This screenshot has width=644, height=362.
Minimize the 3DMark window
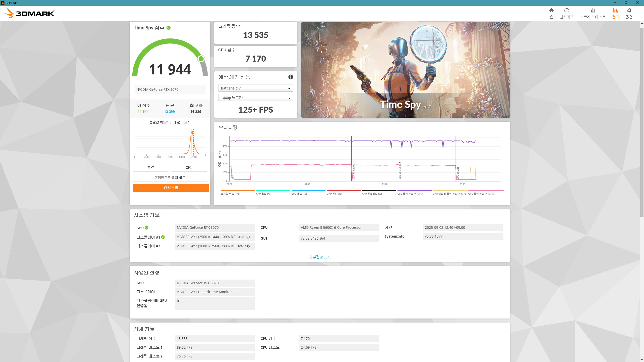tap(615, 3)
